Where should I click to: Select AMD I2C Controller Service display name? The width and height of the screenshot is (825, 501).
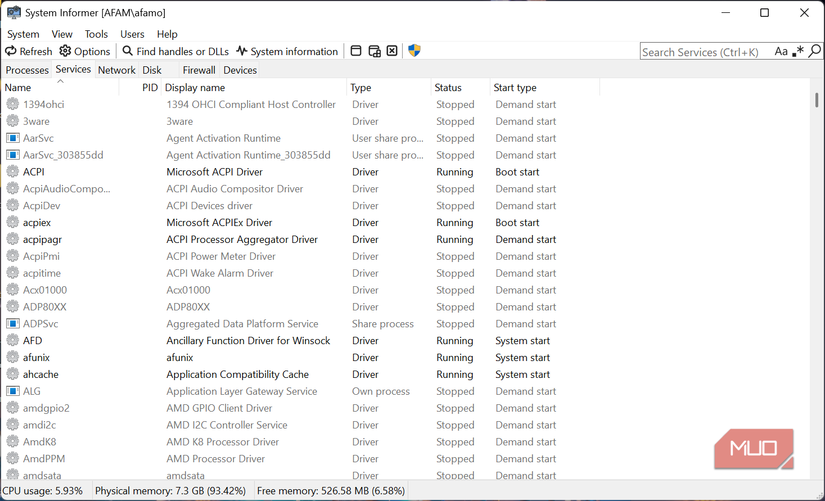(227, 425)
